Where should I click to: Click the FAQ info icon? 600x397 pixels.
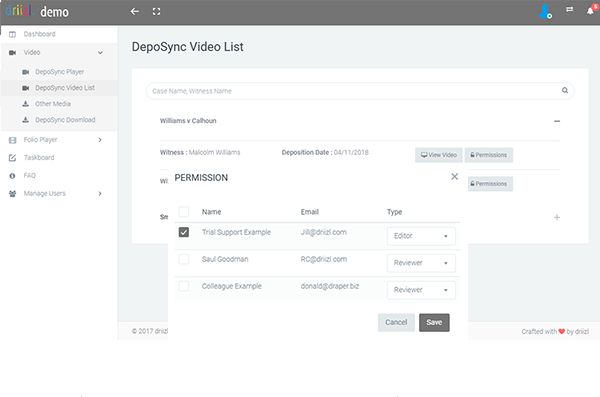tap(12, 176)
